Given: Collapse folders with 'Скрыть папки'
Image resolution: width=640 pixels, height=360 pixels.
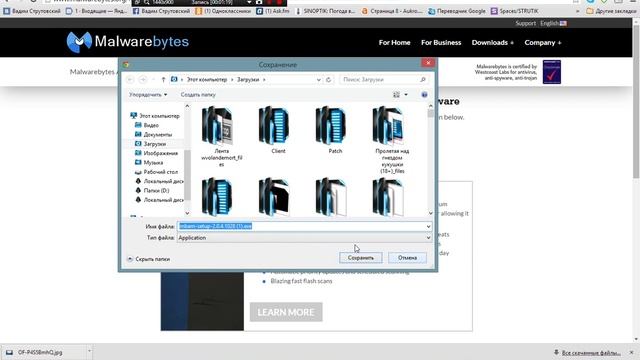Looking at the screenshot, I should 149,259.
